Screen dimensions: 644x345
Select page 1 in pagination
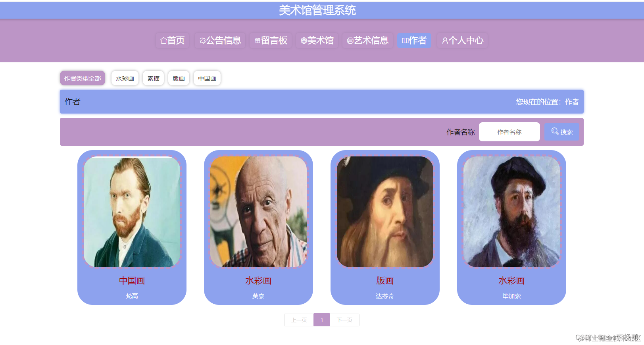[322, 320]
